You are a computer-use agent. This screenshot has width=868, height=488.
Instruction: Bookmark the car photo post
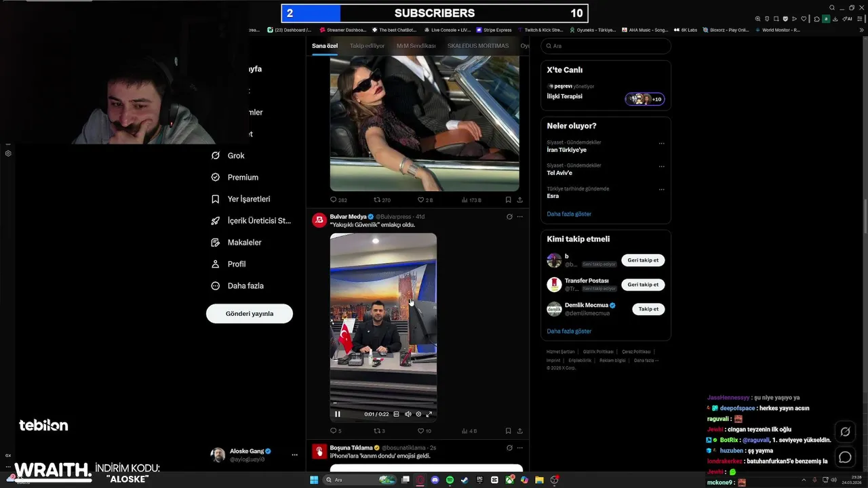508,200
